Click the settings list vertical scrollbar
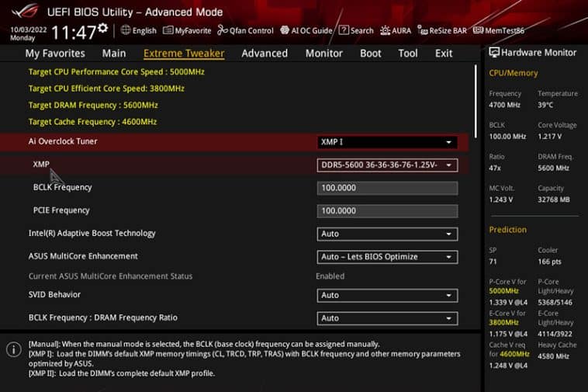 (476, 101)
